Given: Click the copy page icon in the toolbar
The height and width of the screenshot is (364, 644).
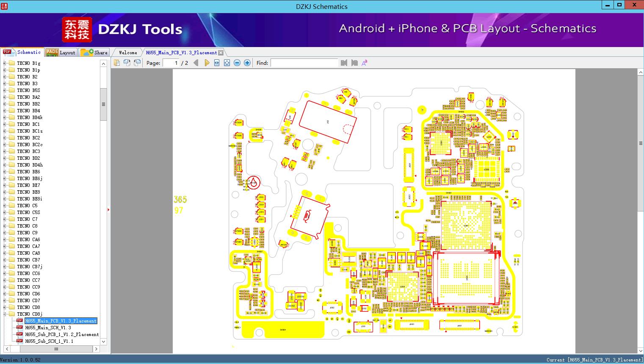Looking at the screenshot, I should click(117, 63).
